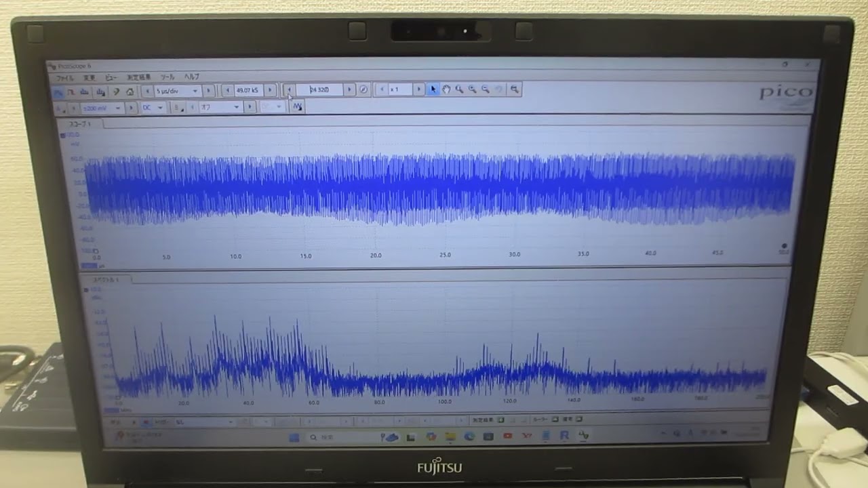Click the zoom-out magnifier icon

tap(486, 89)
